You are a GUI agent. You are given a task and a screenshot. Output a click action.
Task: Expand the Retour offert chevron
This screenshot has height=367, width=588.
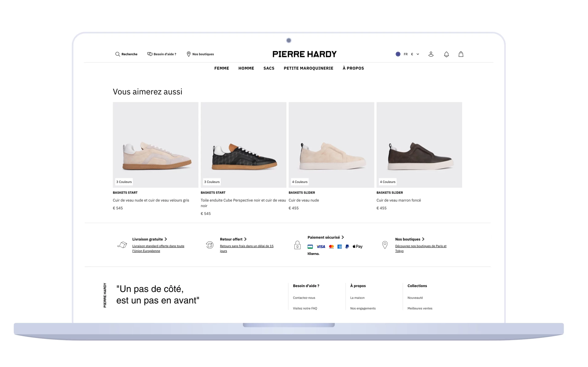[246, 239]
